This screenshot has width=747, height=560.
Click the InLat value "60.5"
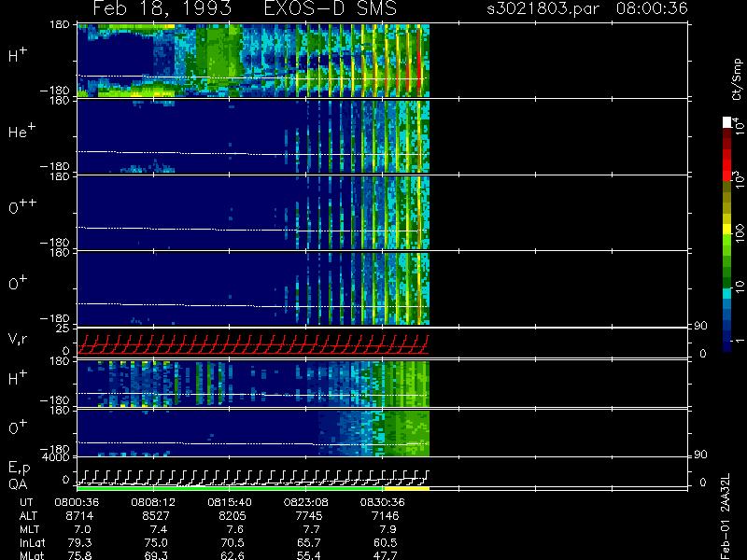coord(385,543)
